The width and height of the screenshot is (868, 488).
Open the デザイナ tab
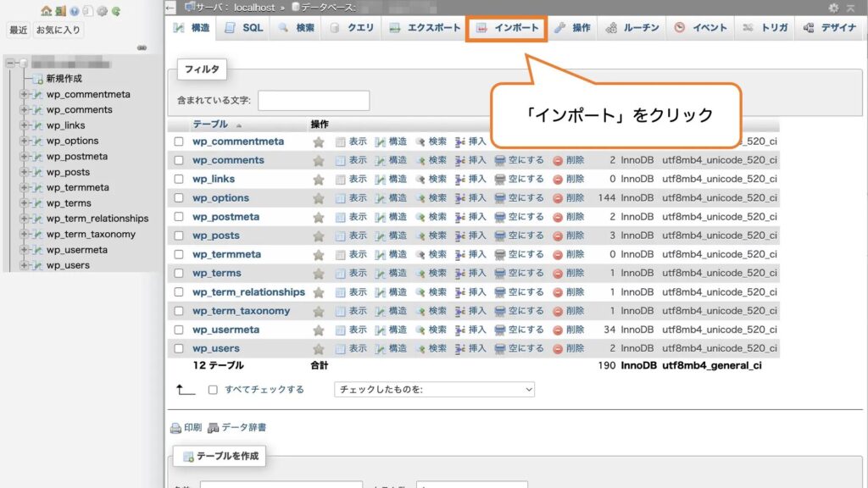point(830,28)
